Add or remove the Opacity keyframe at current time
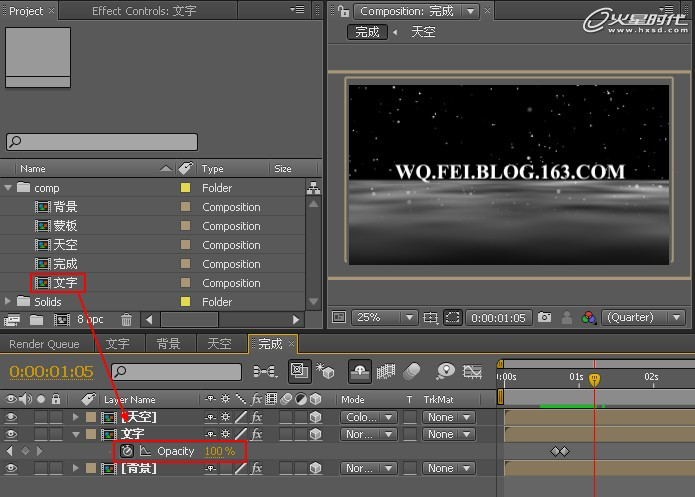695x497 pixels. [25, 451]
